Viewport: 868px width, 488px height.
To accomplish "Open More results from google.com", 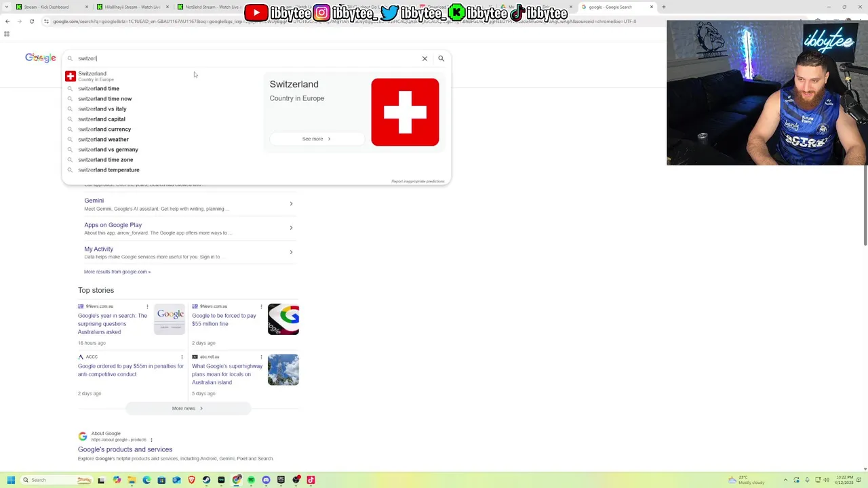I will click(x=117, y=272).
